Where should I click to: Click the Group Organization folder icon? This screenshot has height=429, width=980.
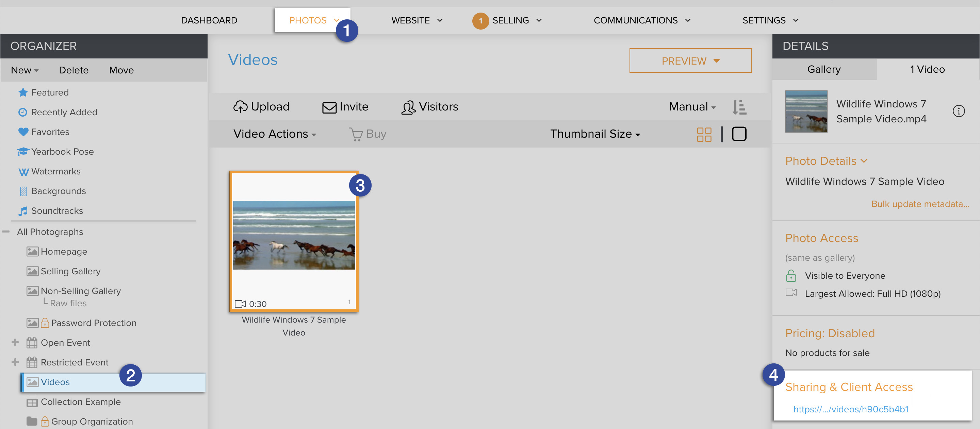click(32, 421)
